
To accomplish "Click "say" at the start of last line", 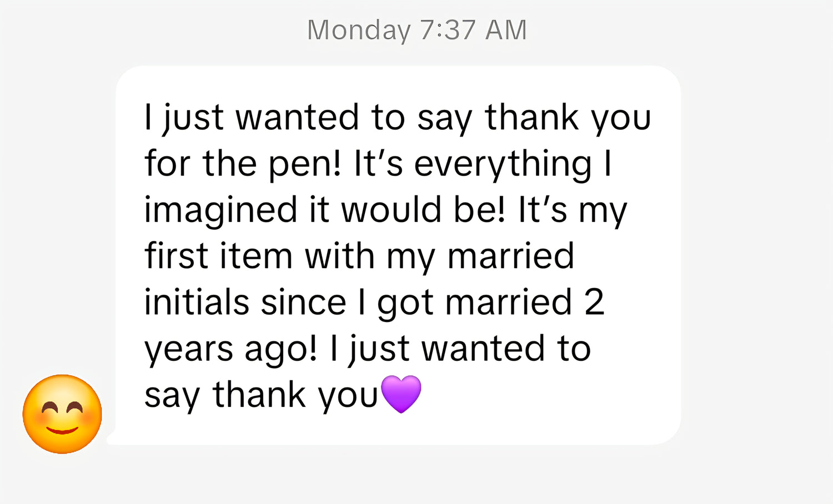I will point(172,396).
